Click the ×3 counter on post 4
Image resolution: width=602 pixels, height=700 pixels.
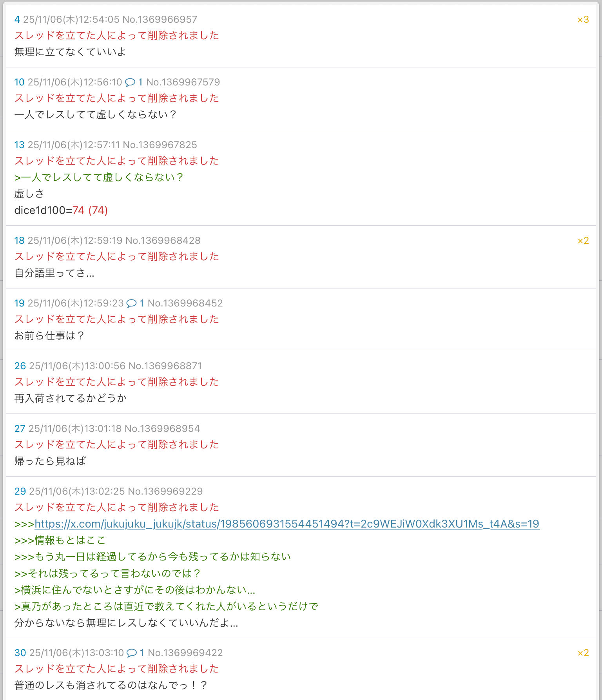click(583, 20)
